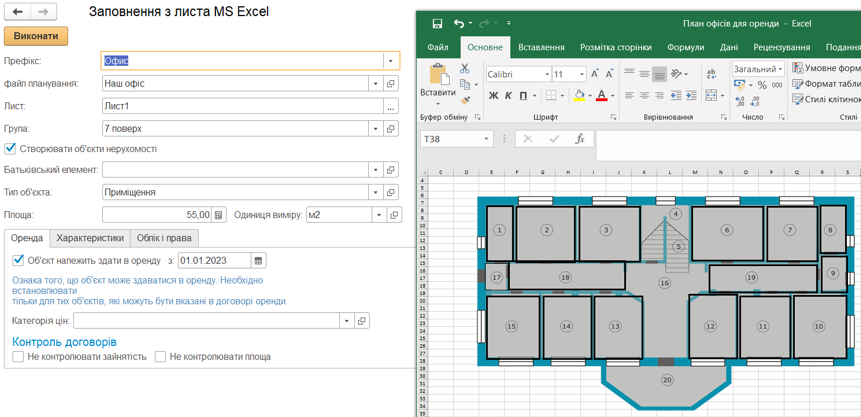Click the Undo arrow in Excel

click(459, 23)
